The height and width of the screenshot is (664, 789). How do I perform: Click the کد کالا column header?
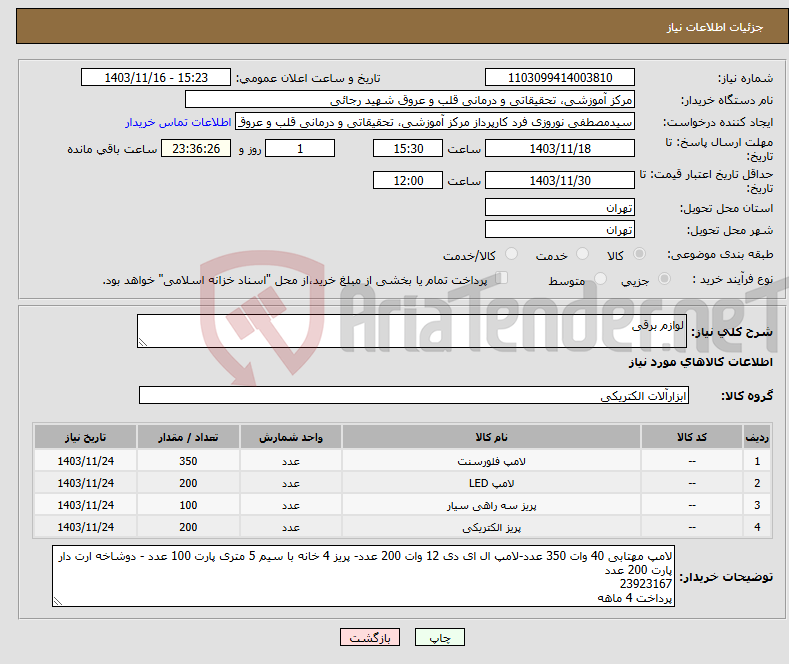692,437
